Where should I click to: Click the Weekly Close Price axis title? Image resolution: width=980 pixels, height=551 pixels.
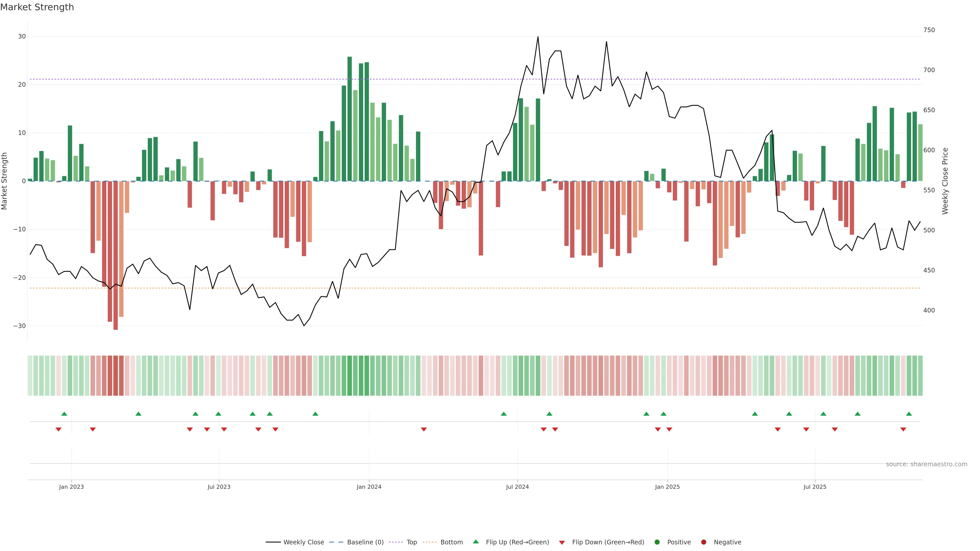(x=945, y=181)
